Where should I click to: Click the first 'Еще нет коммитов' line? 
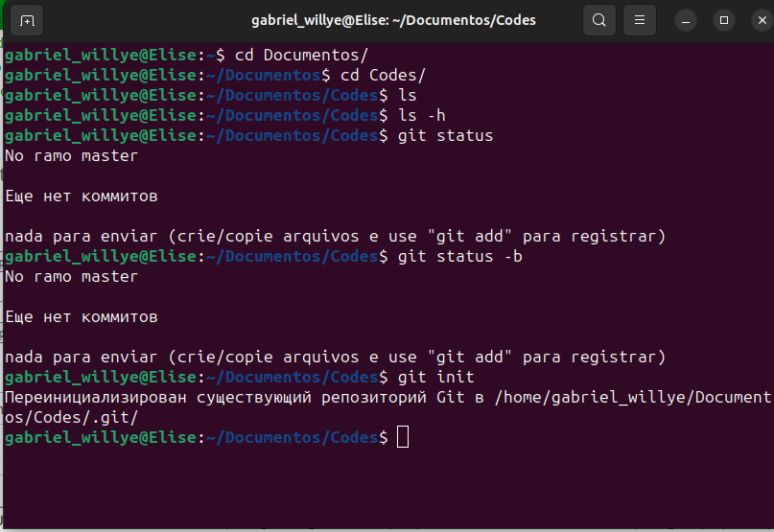click(x=81, y=197)
